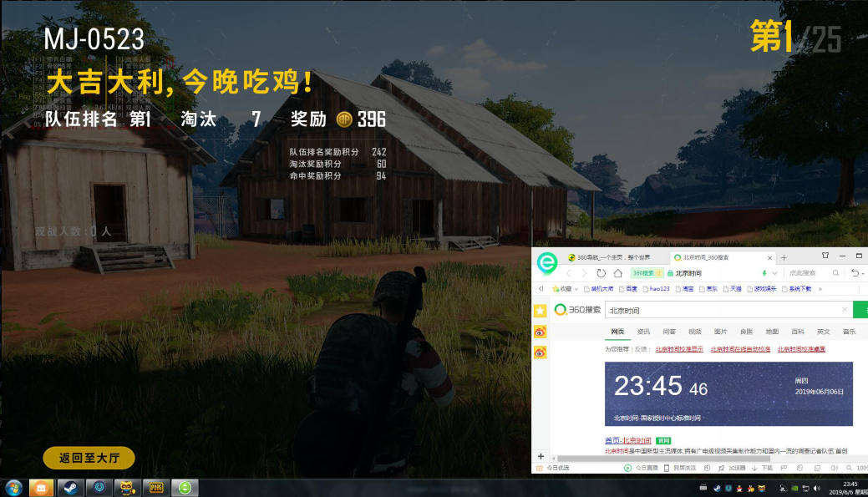The width and height of the screenshot is (868, 497).
Task: Select the 视频 search tab
Action: click(695, 332)
